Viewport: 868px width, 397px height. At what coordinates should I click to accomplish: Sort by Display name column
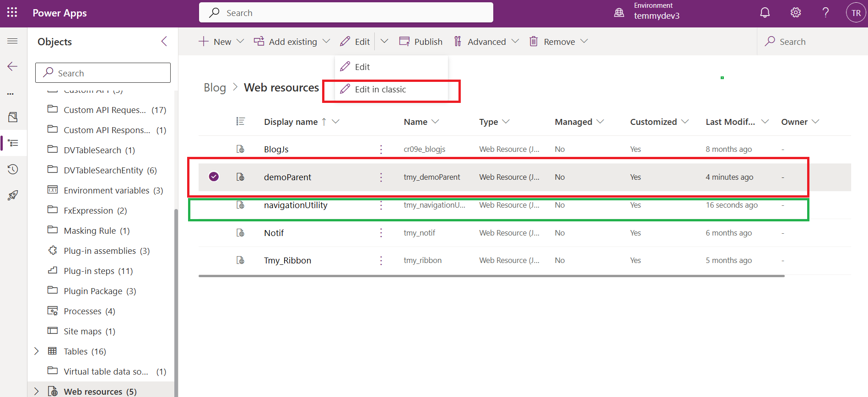point(291,122)
